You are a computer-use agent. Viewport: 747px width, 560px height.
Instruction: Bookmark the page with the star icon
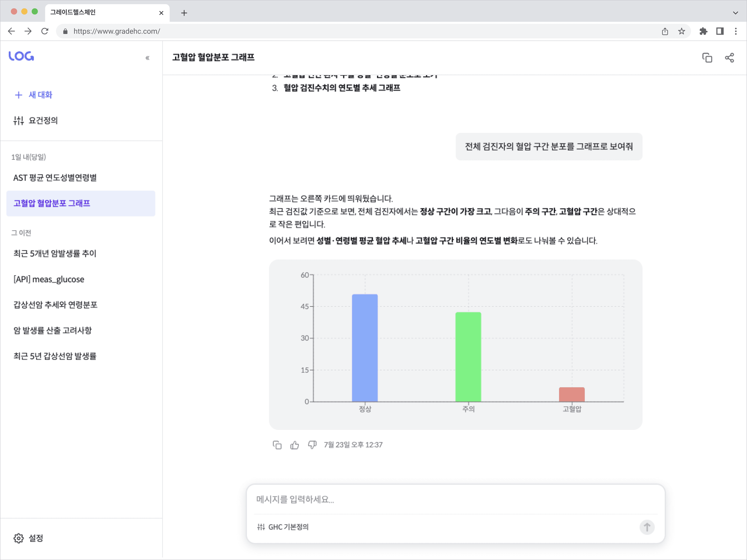tap(681, 31)
